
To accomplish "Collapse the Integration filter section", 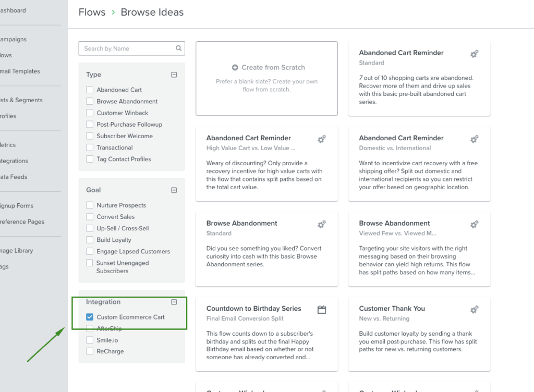I will [x=174, y=302].
